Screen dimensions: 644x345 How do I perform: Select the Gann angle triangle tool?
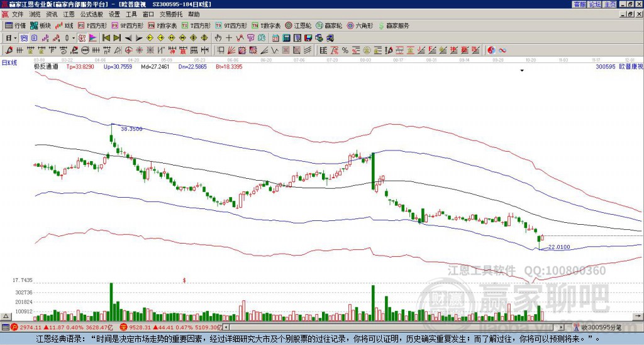tap(118, 50)
